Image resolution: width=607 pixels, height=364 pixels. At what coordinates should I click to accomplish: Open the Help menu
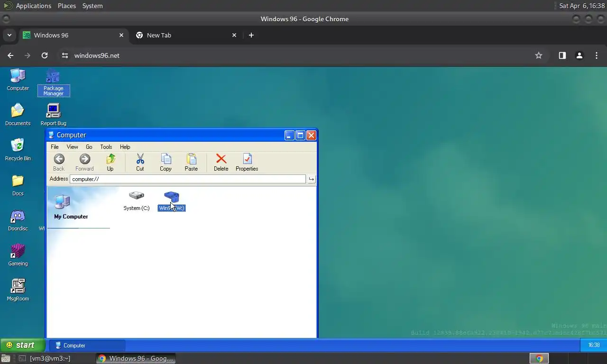(x=125, y=147)
